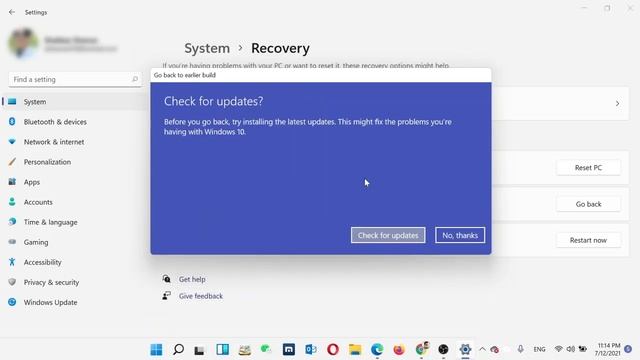Click the volume tray icon
The height and width of the screenshot is (360, 640).
[x=571, y=349]
